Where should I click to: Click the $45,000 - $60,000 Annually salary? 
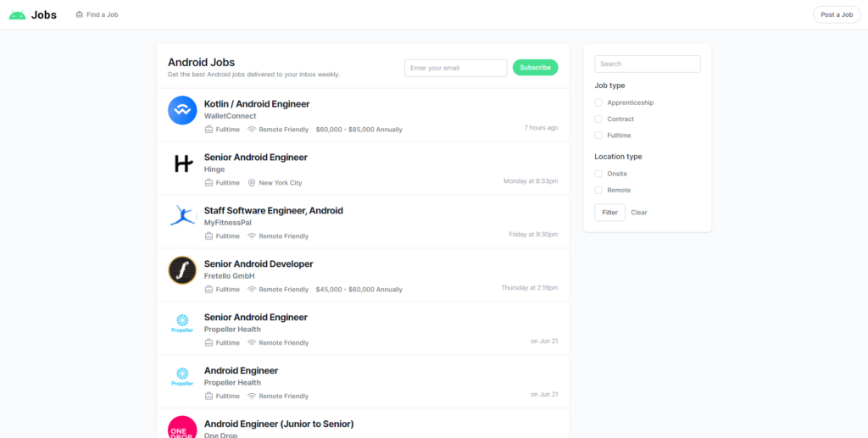[359, 289]
